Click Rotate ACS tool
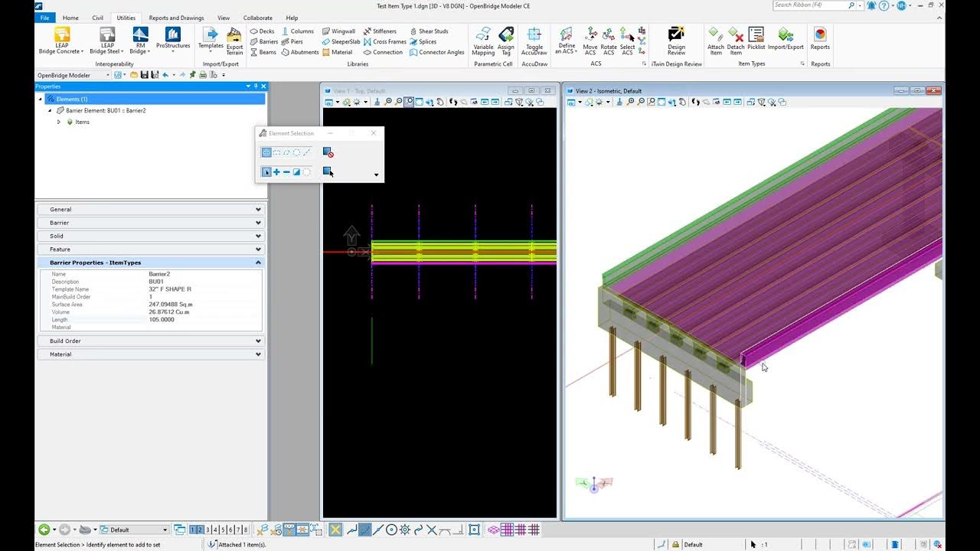 tap(609, 41)
